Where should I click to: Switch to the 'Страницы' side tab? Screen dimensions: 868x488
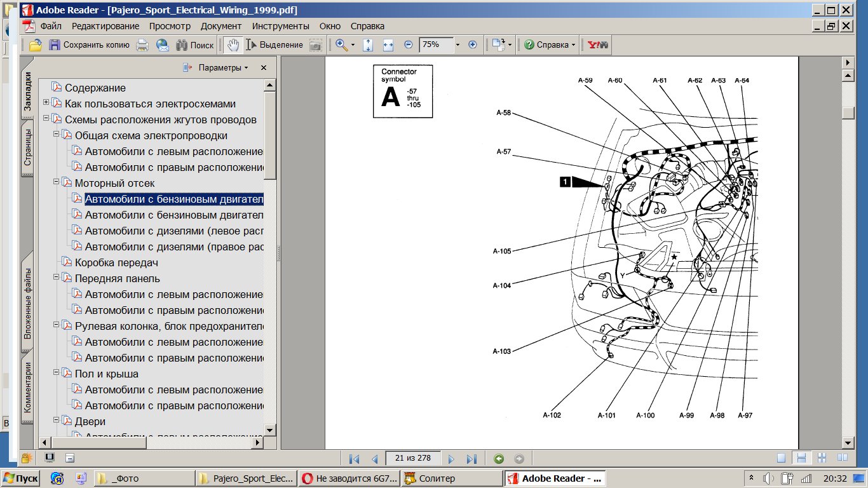point(27,147)
